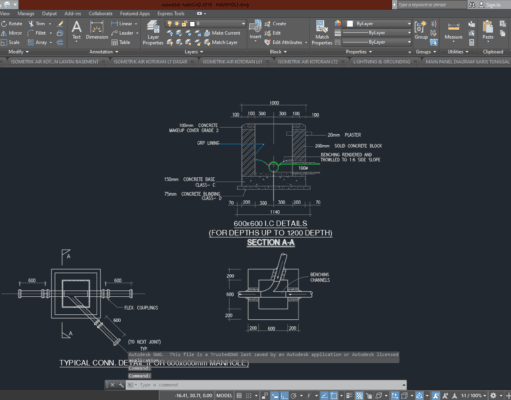Expand the Properties panel
Viewport: 511px width, 400px height.
coord(359,52)
